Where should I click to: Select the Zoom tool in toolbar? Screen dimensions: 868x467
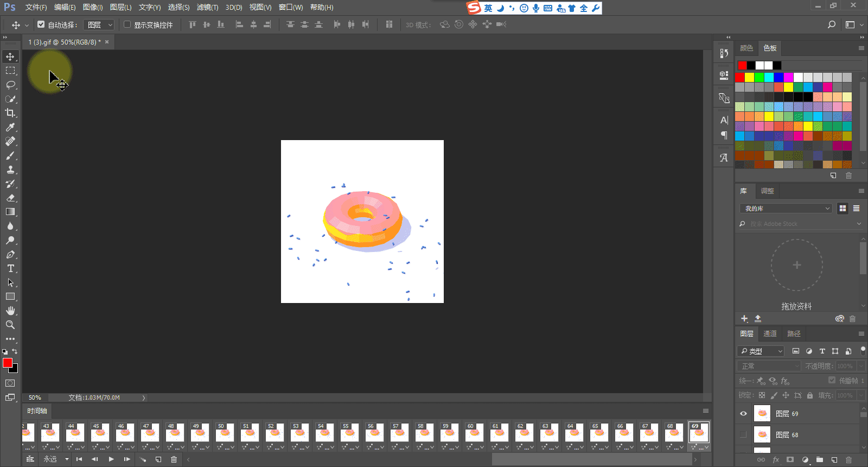click(10, 325)
